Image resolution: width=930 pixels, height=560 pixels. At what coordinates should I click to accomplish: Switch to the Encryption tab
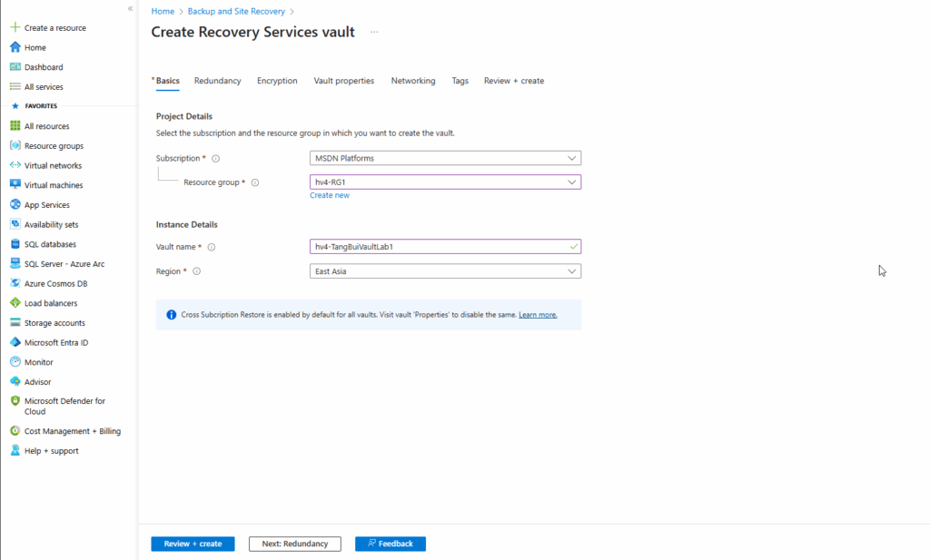(x=277, y=81)
